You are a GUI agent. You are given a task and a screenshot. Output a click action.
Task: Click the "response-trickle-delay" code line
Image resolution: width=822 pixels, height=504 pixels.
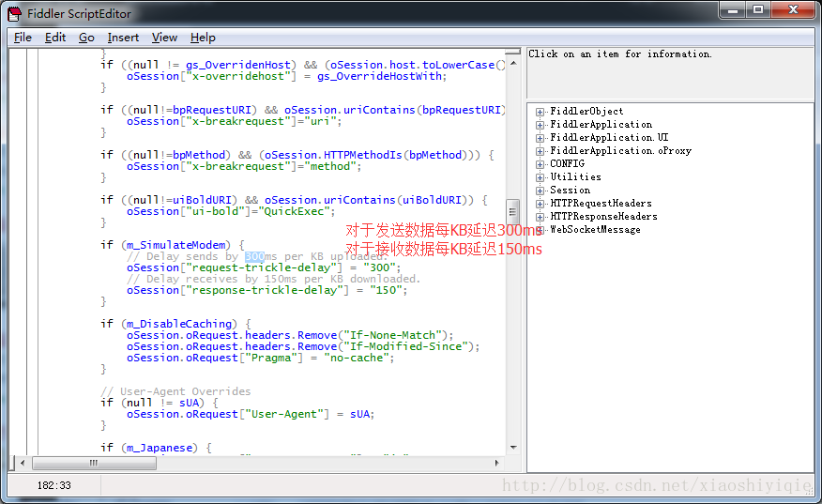click(266, 290)
